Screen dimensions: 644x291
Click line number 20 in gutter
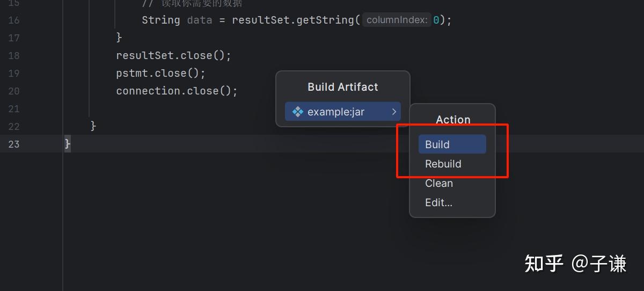[x=14, y=91]
